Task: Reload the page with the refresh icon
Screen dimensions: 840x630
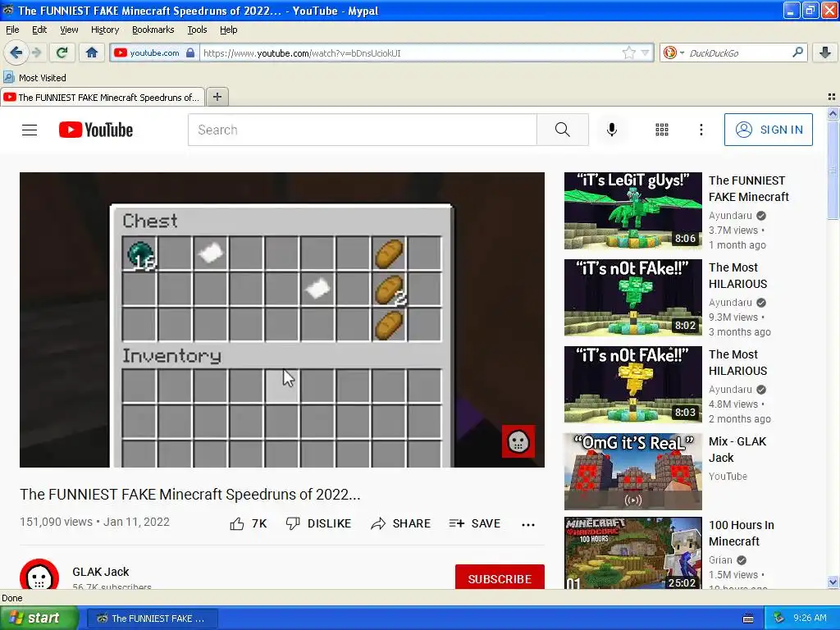Action: [x=62, y=52]
